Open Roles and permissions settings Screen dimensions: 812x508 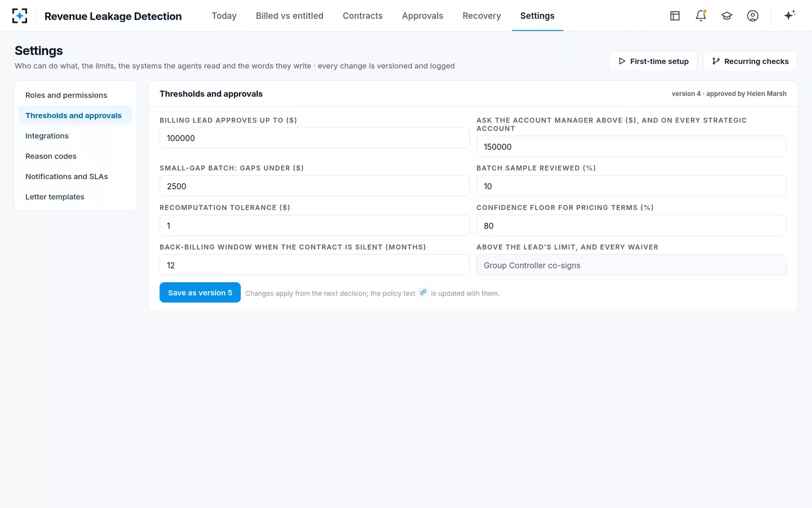click(76, 95)
